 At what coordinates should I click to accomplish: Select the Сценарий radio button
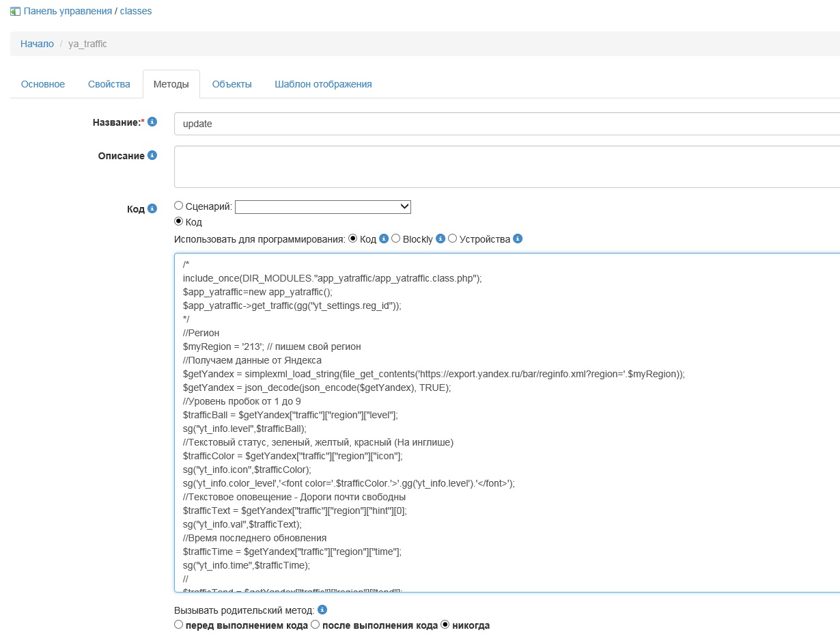click(x=179, y=205)
